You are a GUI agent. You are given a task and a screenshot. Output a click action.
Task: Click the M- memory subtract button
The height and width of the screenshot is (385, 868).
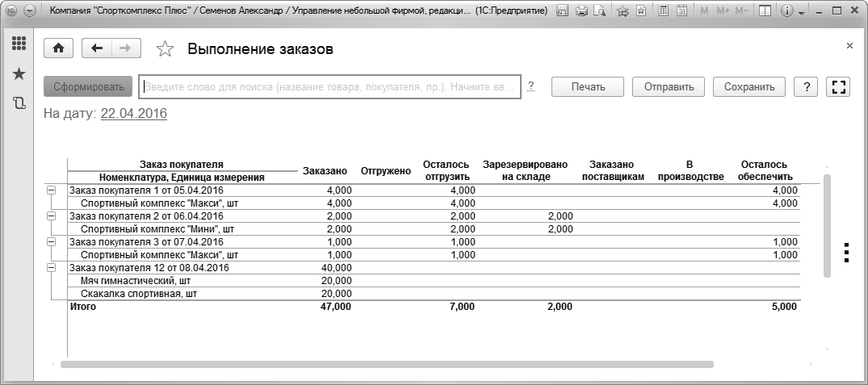tap(741, 10)
